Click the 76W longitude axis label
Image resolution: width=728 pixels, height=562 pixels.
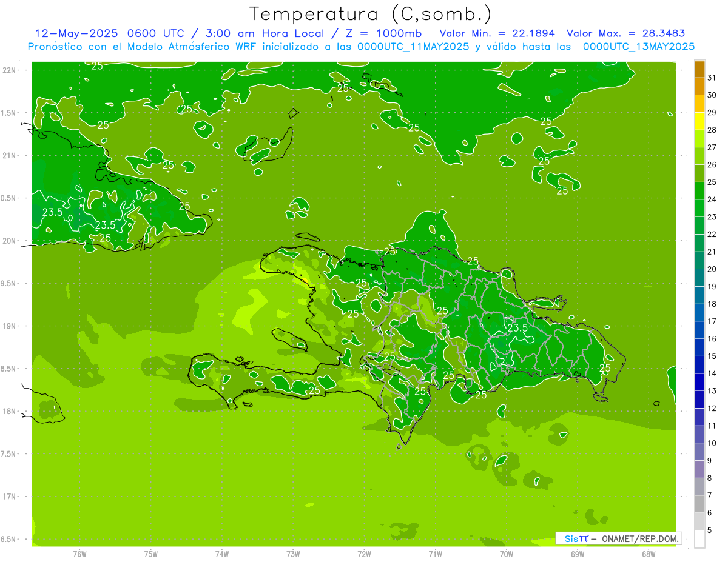tap(80, 554)
